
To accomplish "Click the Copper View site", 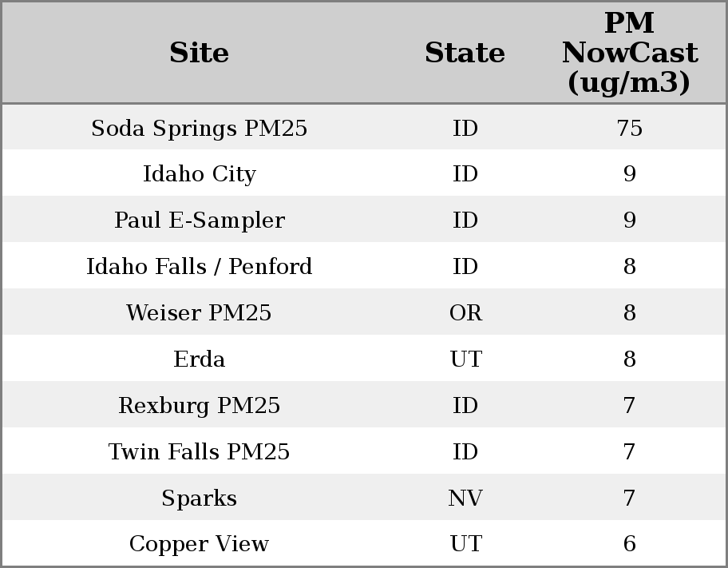I will [x=199, y=544].
